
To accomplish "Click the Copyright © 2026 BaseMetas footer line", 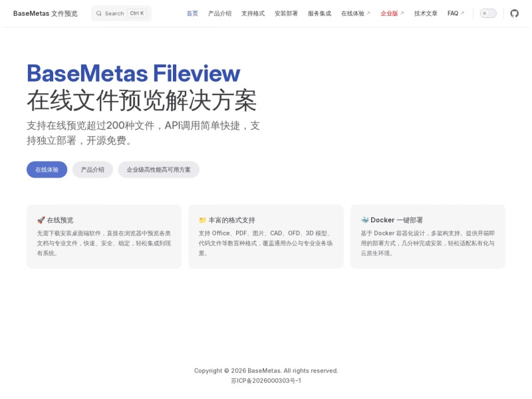I will (x=266, y=371).
